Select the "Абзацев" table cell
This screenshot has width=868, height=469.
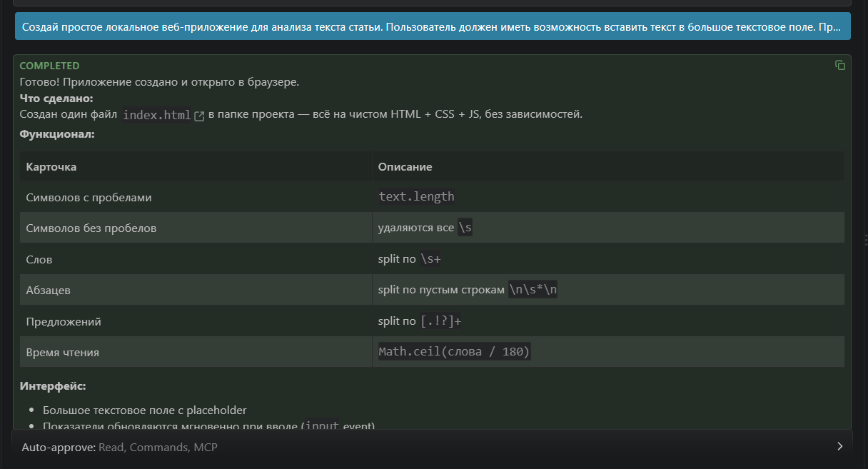[x=196, y=290]
